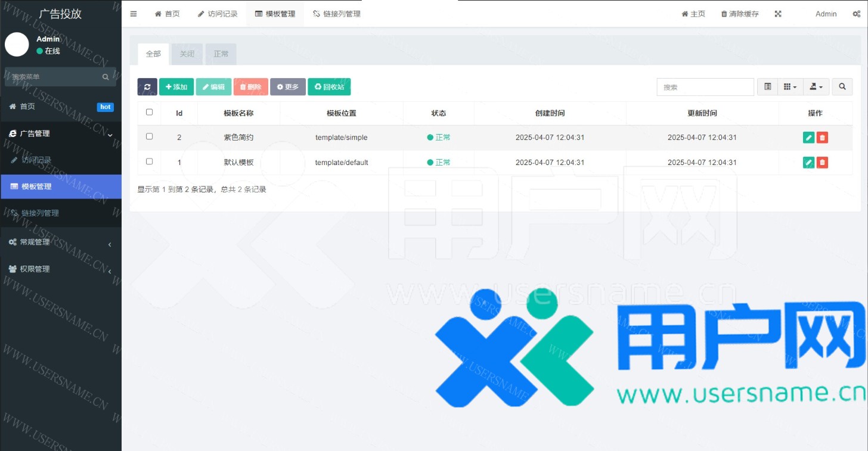Click the dark refresh table button
The width and height of the screenshot is (868, 451).
click(x=147, y=87)
